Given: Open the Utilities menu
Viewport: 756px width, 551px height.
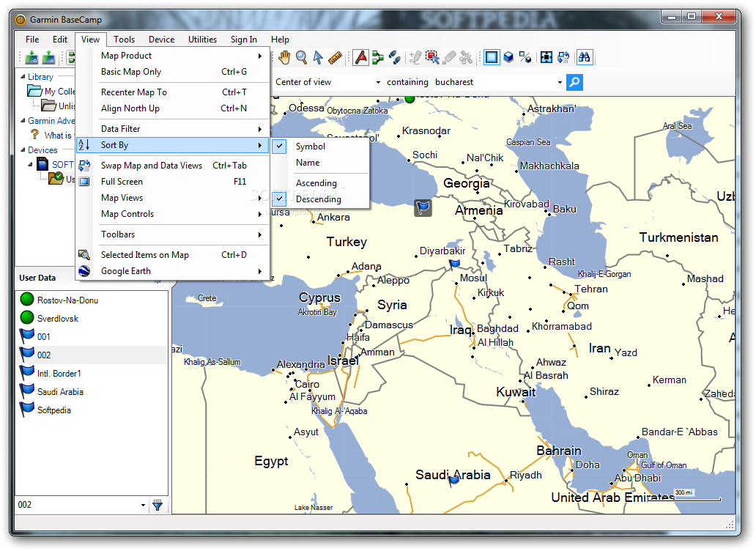Looking at the screenshot, I should [x=202, y=40].
